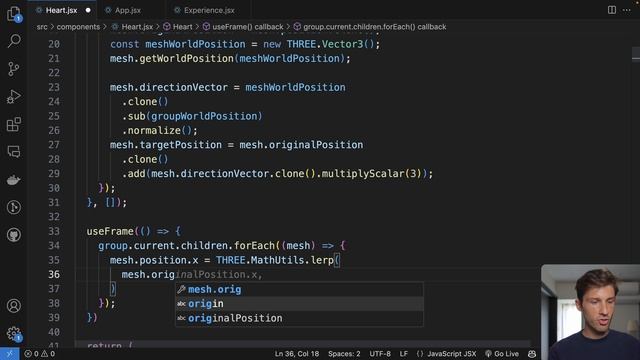
Task: Click on MathUtils.lerp in line 35
Action: [292, 260]
